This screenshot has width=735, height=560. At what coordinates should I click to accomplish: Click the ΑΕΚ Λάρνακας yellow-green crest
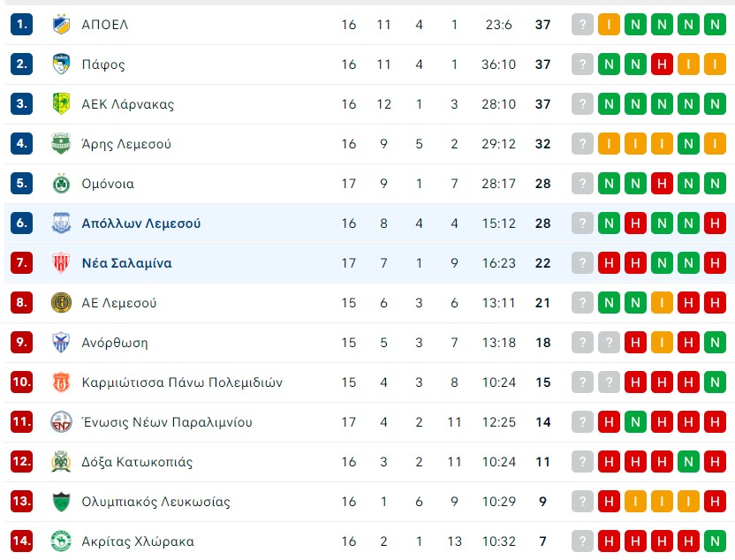coord(62,104)
